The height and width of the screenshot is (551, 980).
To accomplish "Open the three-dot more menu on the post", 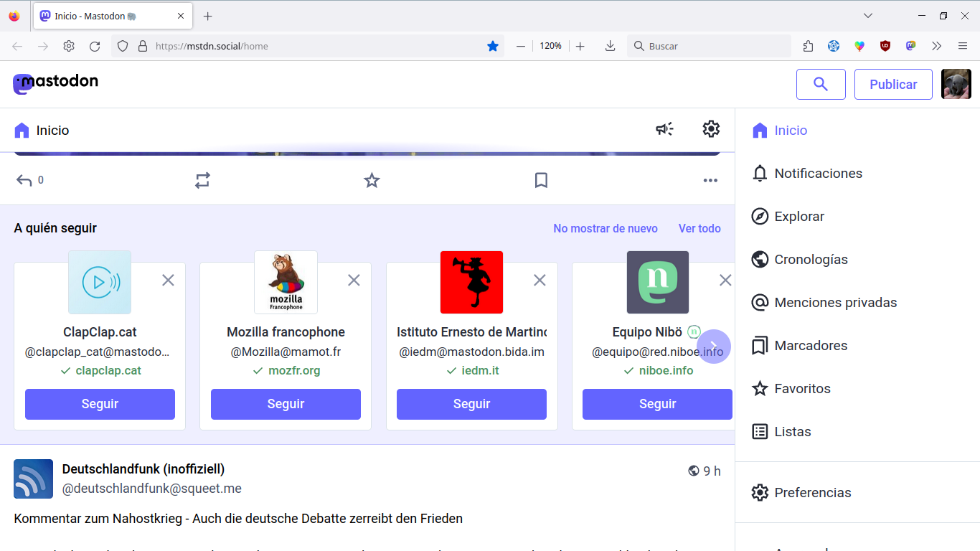I will pos(710,180).
